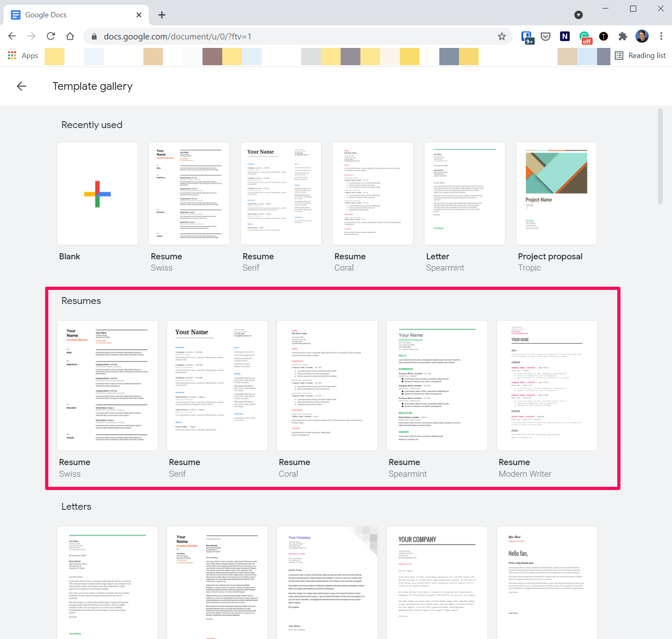
Task: Click the Letters section heading
Action: (76, 507)
